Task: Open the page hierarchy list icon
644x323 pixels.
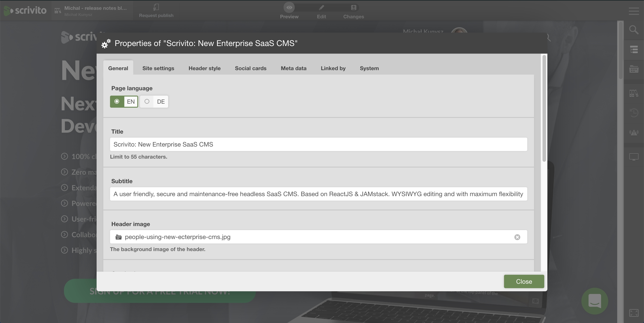Action: point(633,49)
